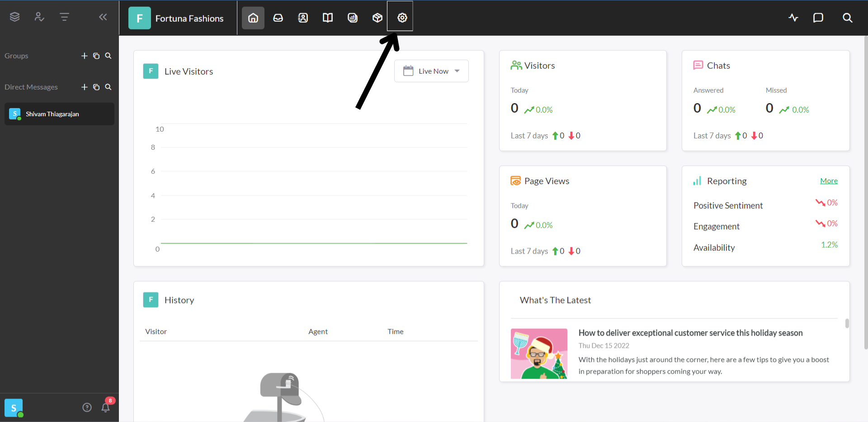This screenshot has height=422, width=868.
Task: Open the holiday season customer service article
Action: pyautogui.click(x=690, y=333)
